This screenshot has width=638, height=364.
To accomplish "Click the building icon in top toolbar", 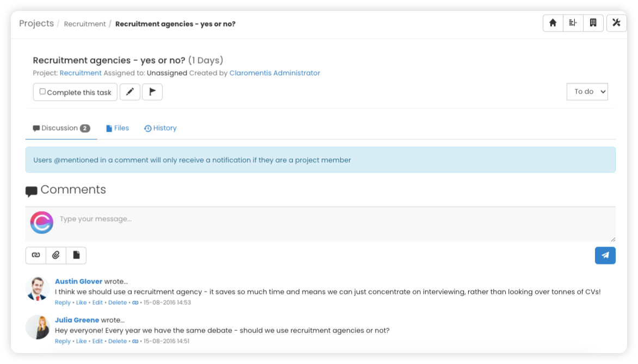I will coord(593,23).
